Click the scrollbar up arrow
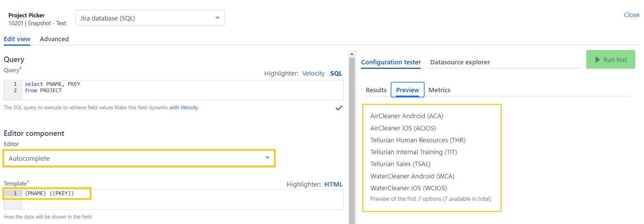This screenshot has width=644, height=224. (352, 54)
